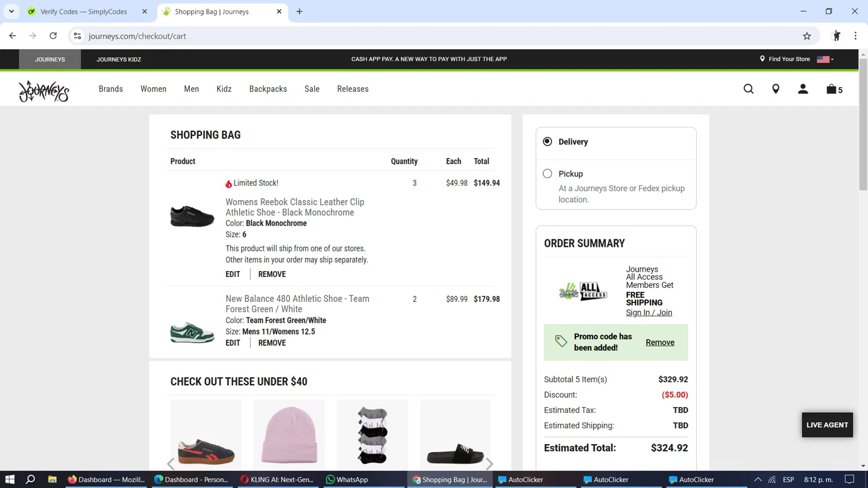Open the Chrome tab search dropdown
The image size is (868, 488).
(x=12, y=12)
